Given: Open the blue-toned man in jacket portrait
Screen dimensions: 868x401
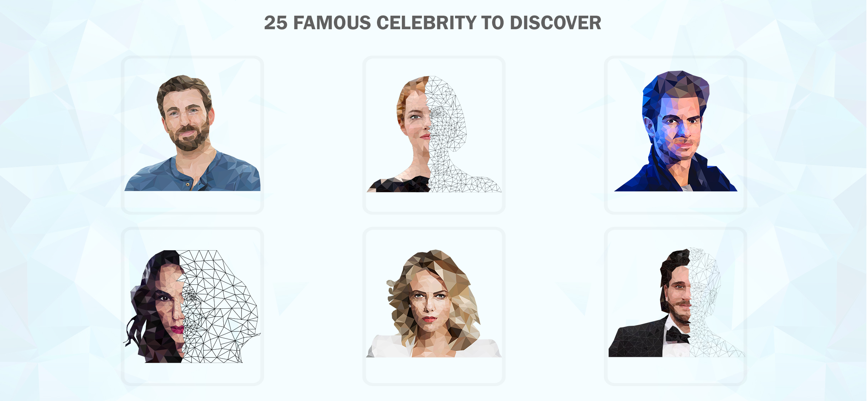Looking at the screenshot, I should pyautogui.click(x=676, y=131).
